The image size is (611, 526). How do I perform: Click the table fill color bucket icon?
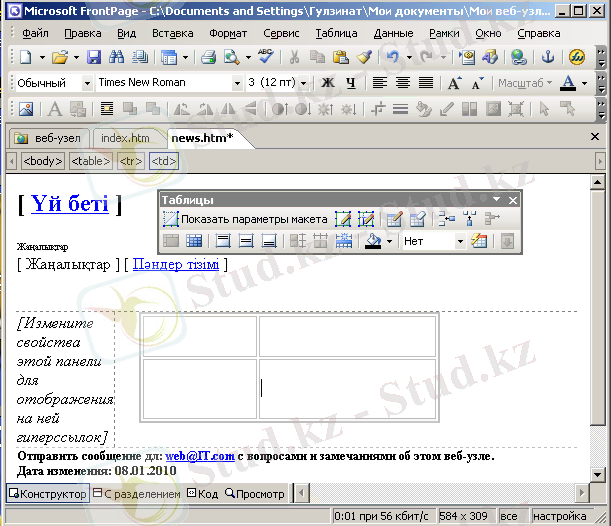point(373,240)
